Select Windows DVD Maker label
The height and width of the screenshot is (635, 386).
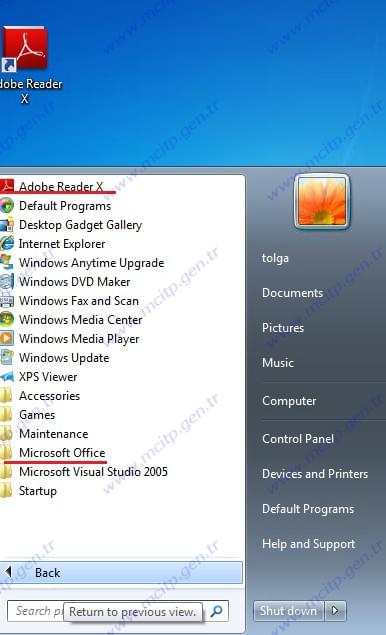(75, 282)
